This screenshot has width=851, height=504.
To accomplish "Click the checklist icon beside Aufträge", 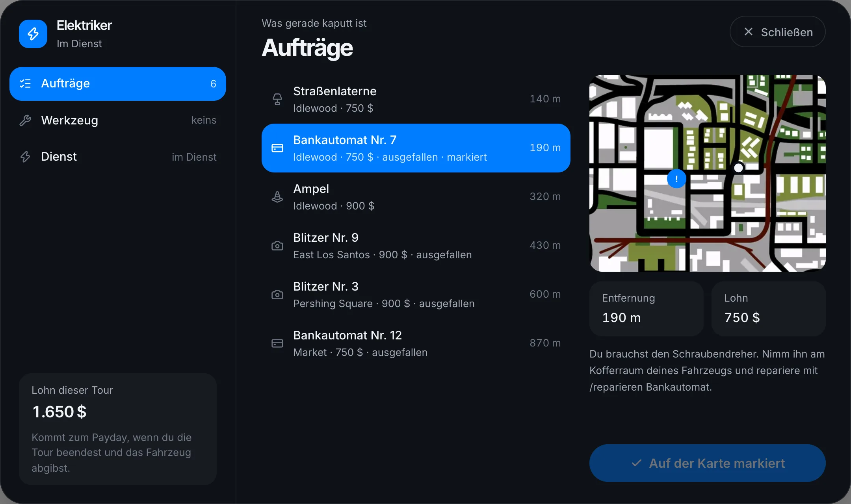I will click(x=25, y=83).
